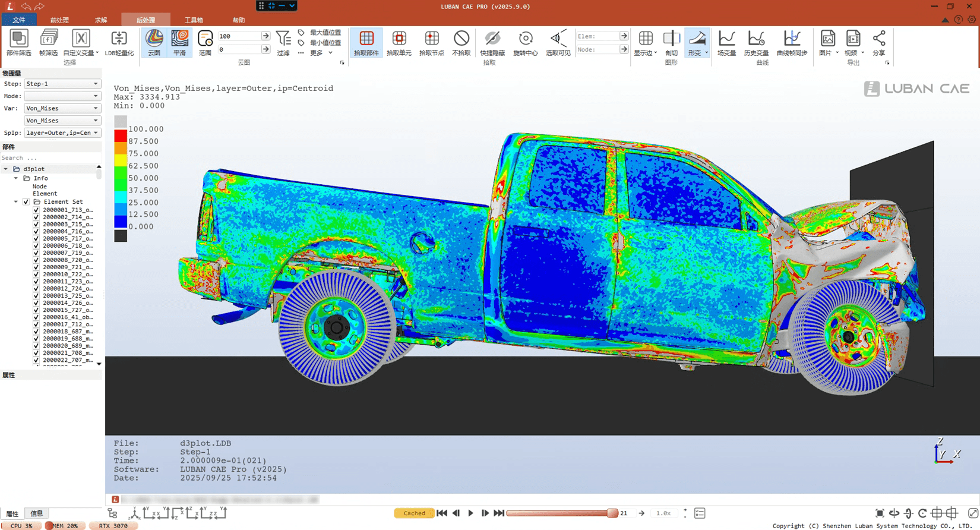980x530 pixels.
Task: Open the 分享 share icon
Action: point(878,42)
